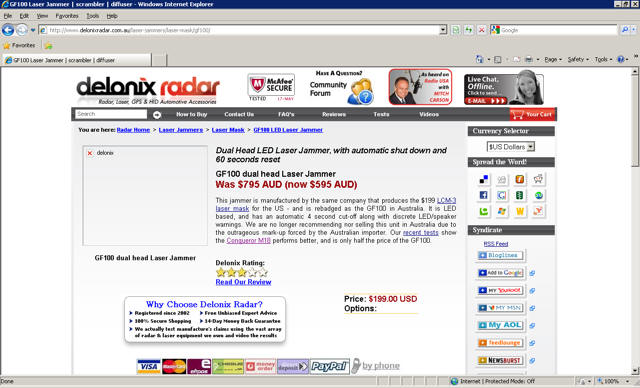Viewport: 640px width, 388px height.
Task: Open the RSS Feed link
Action: (496, 244)
